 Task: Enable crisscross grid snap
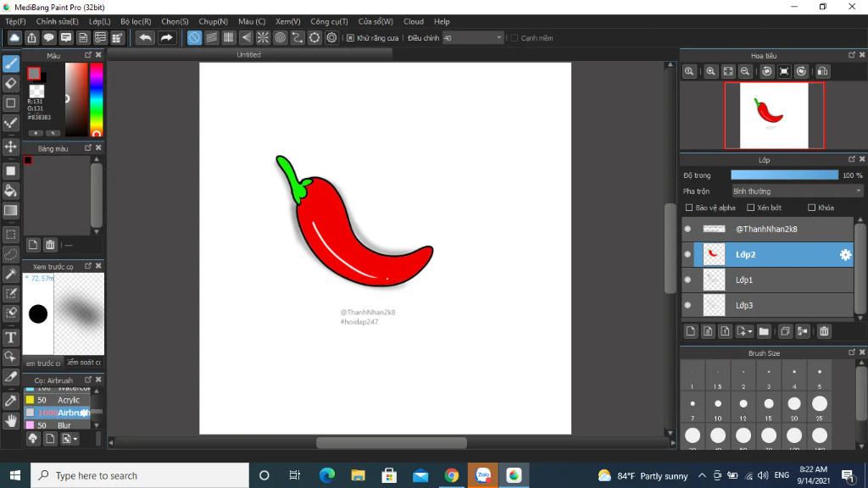click(229, 37)
